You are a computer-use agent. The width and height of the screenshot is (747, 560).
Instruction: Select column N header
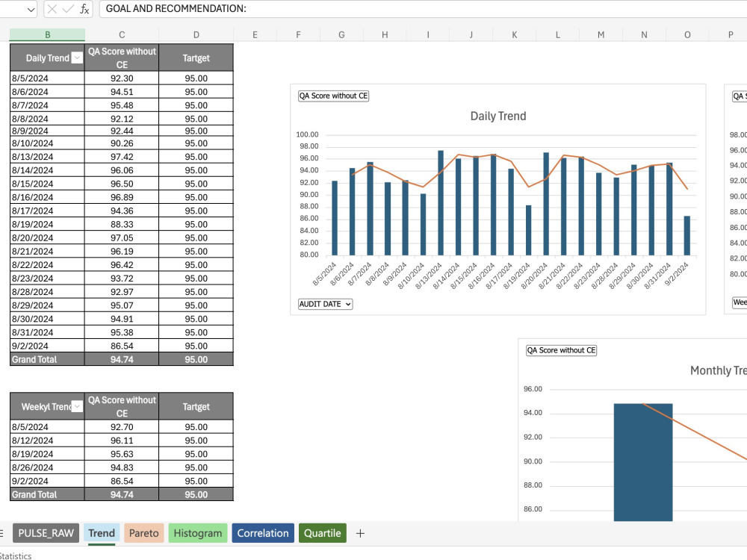click(x=644, y=35)
